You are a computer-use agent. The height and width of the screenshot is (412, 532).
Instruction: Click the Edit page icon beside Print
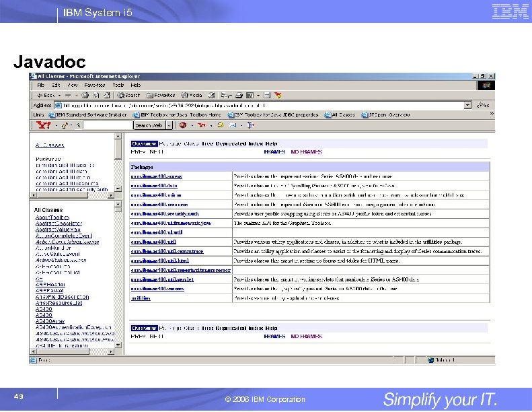[250, 96]
